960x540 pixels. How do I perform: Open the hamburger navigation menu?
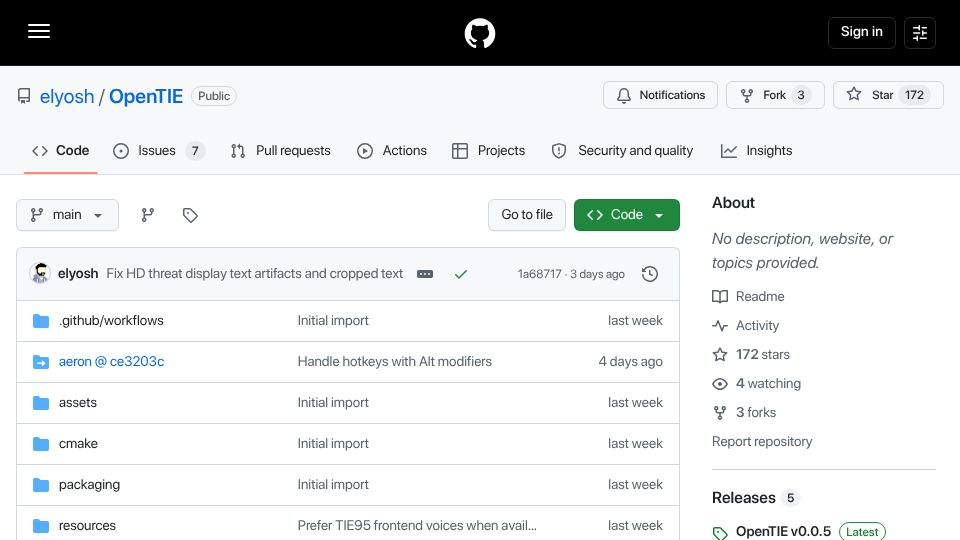point(39,32)
